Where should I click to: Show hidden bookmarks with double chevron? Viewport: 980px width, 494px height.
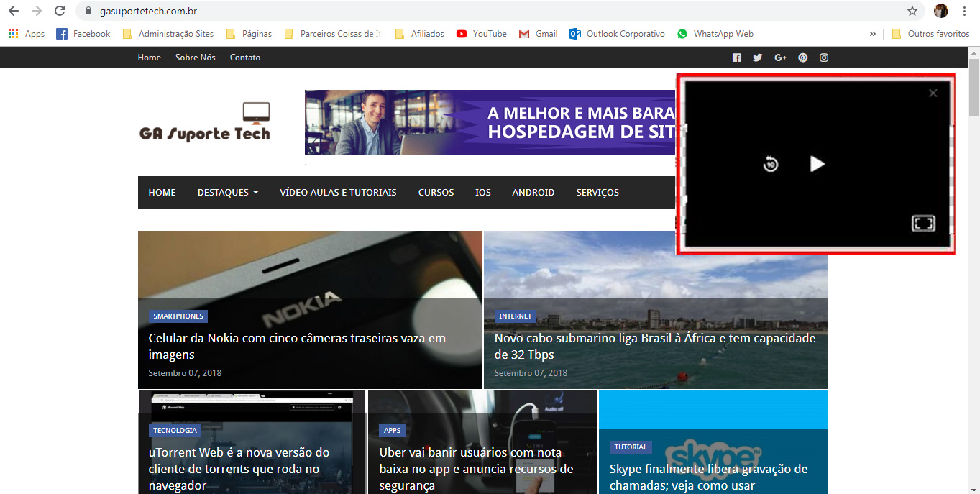pos(873,34)
